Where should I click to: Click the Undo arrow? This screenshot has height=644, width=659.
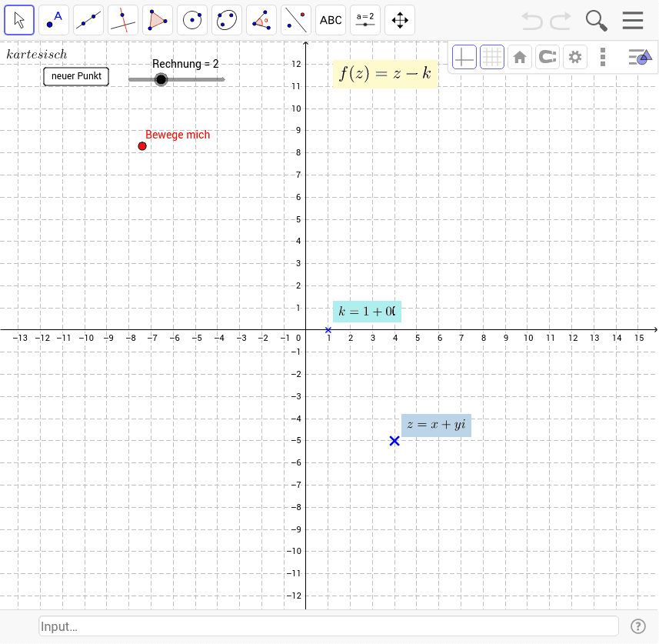click(532, 20)
